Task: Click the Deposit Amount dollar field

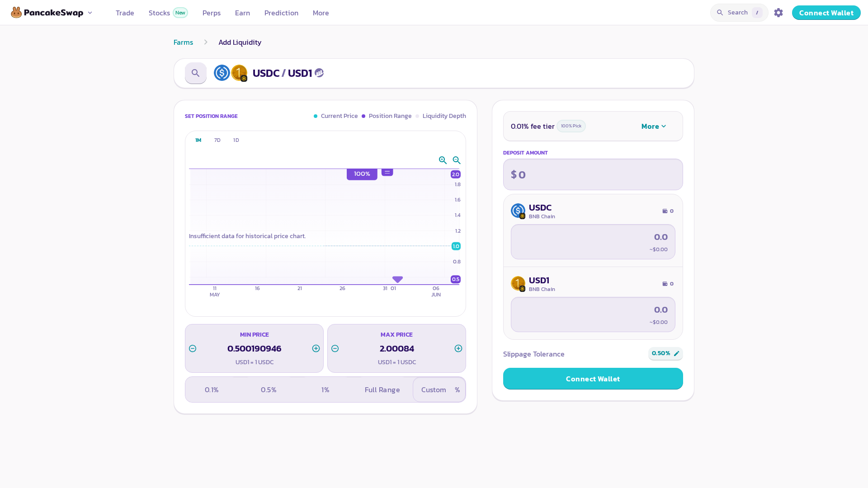Action: pos(593,174)
